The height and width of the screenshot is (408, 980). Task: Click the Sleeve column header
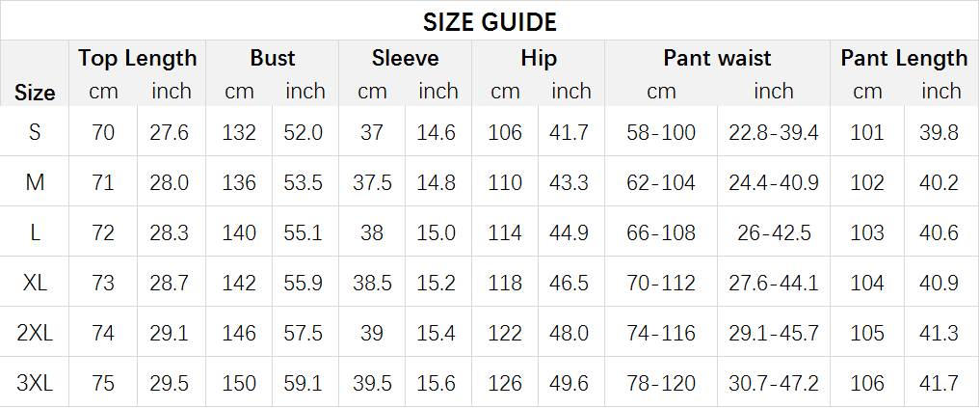pyautogui.click(x=405, y=58)
